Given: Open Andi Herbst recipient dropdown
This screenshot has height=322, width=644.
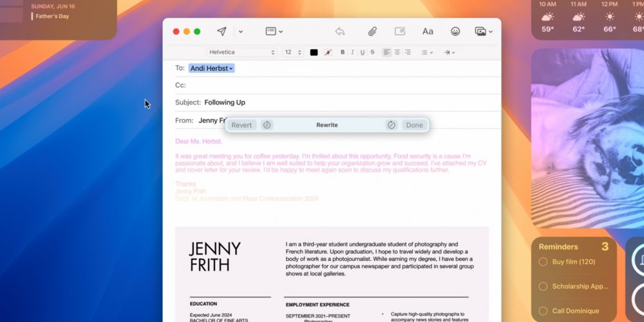Looking at the screenshot, I should 211,68.
